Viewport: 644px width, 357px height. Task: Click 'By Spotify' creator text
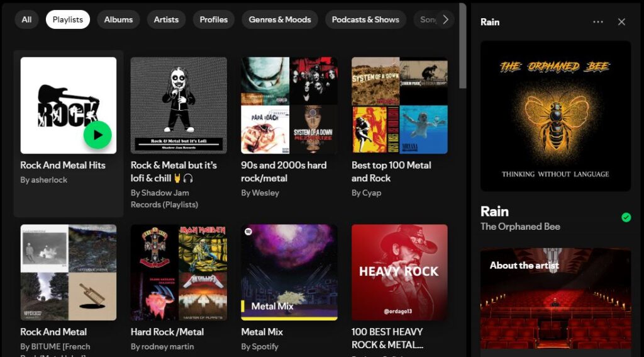(x=260, y=347)
